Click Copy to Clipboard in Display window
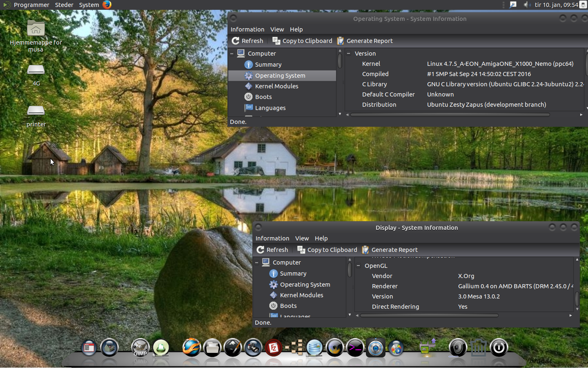This screenshot has width=588, height=368. coord(327,250)
